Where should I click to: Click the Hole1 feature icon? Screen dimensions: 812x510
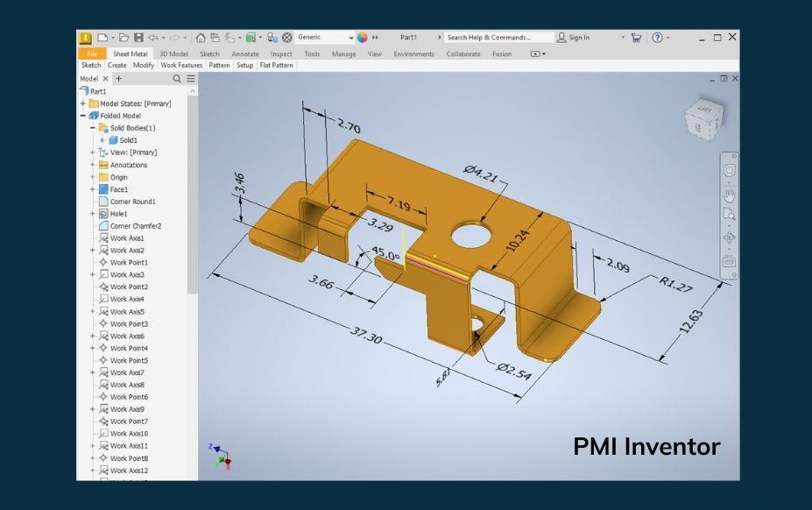pyautogui.click(x=103, y=214)
